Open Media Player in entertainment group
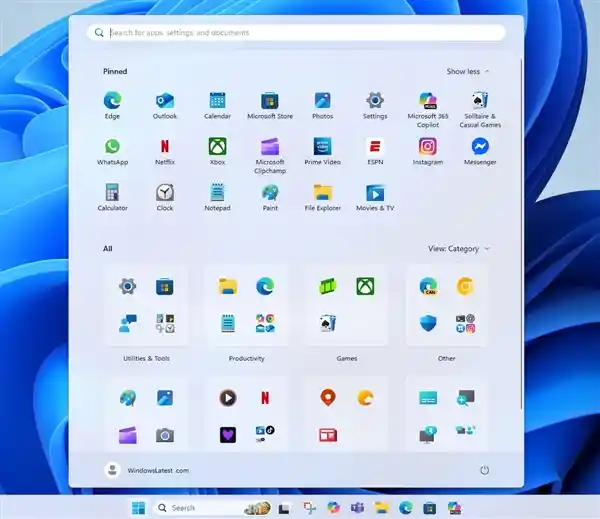Screen dimensions: 600x519 [228, 398]
